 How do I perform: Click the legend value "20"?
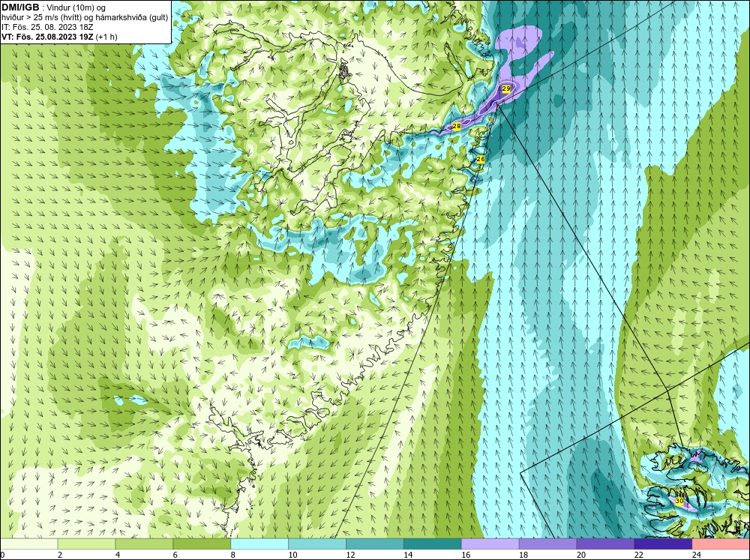point(581,555)
